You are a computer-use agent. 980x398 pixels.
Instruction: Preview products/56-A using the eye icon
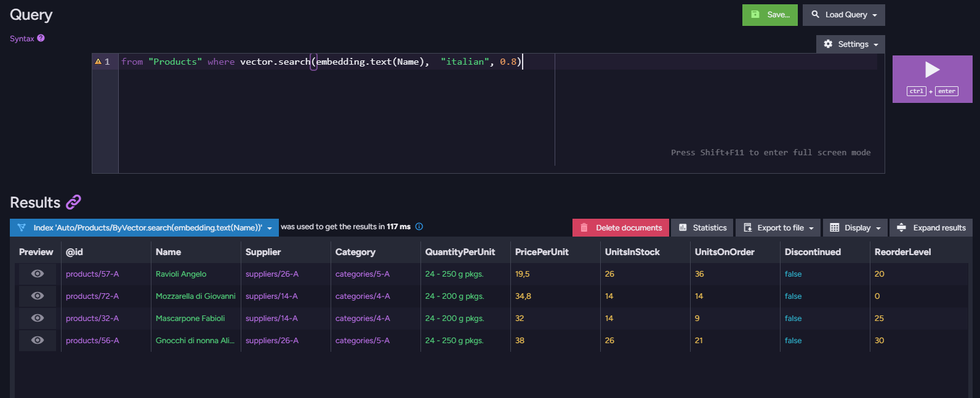click(x=38, y=340)
